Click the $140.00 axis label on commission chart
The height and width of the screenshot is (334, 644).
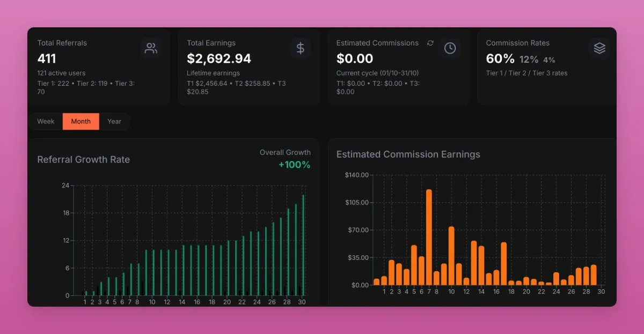(357, 175)
